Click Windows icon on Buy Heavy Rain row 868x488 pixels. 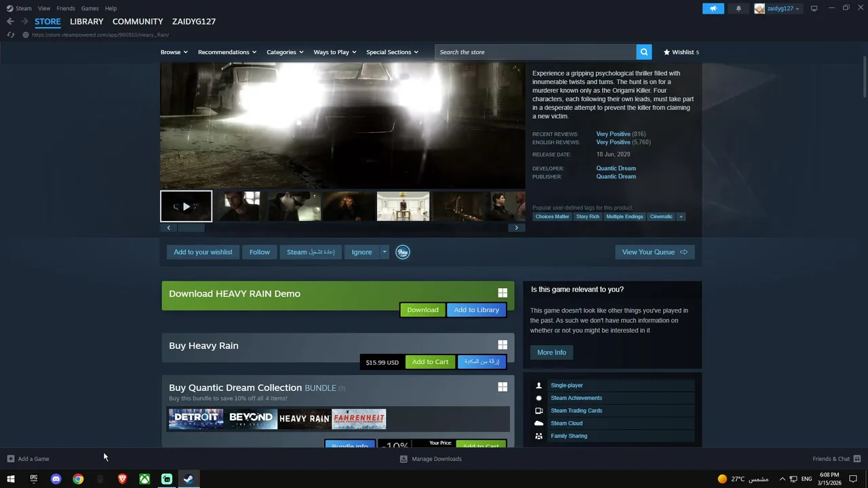(502, 345)
